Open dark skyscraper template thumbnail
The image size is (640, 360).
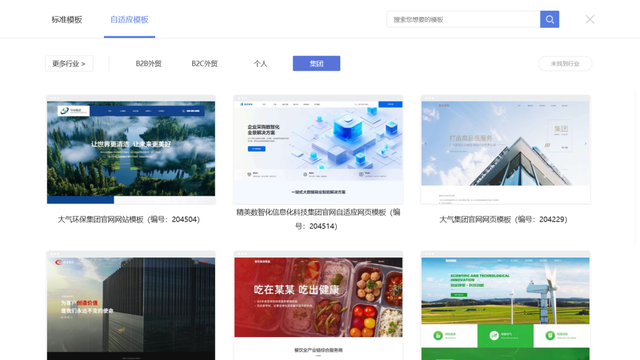coord(131,306)
